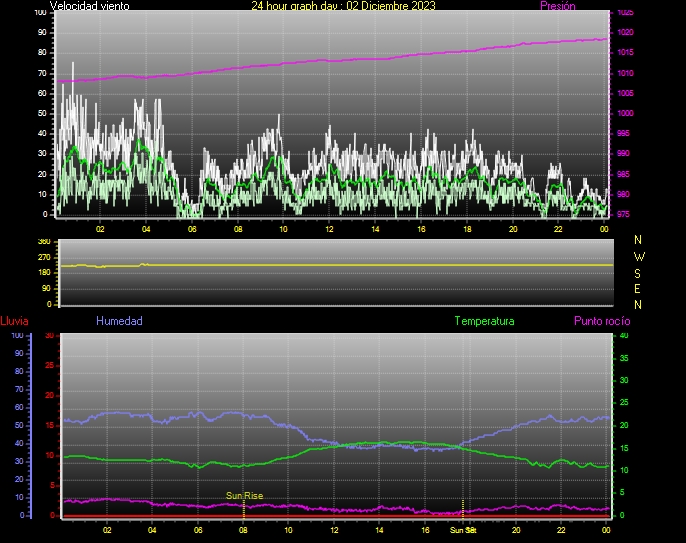Image resolution: width=686 pixels, height=543 pixels.
Task: Click the 'Humedad' legend label
Action: (119, 321)
